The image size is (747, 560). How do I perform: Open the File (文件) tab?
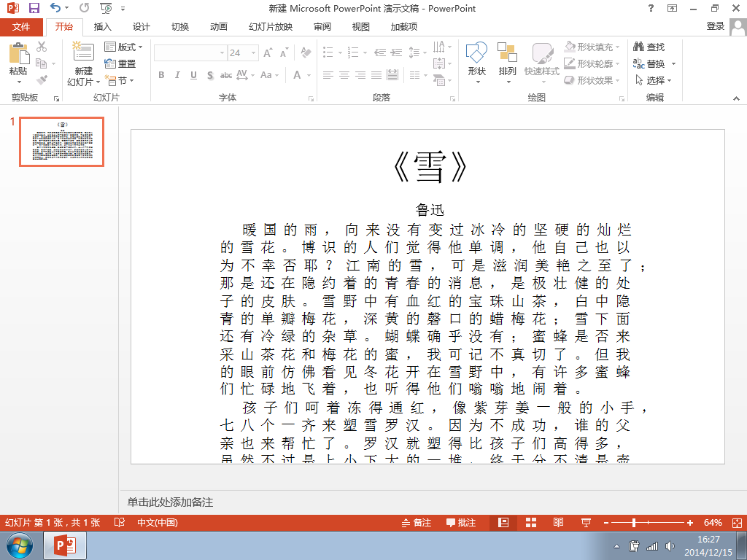(x=21, y=27)
